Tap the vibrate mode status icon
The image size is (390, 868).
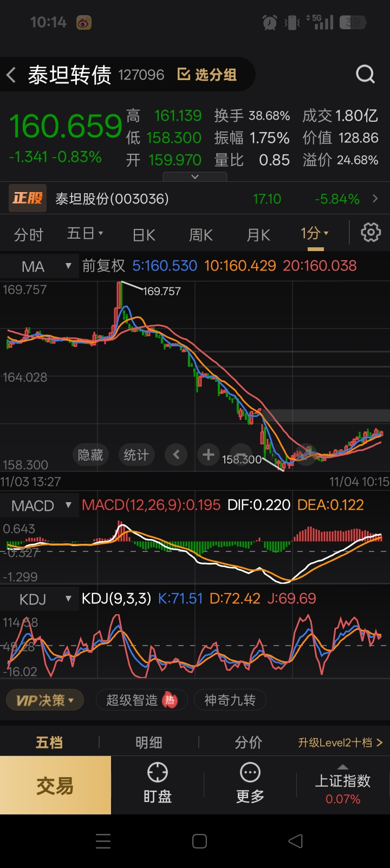pyautogui.click(x=292, y=22)
